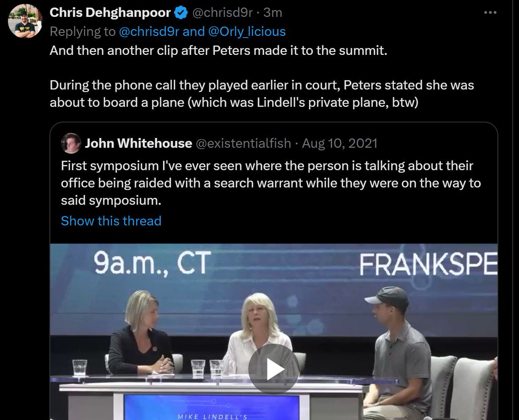Click the Show this thread link
This screenshot has height=420, width=519.
111,221
